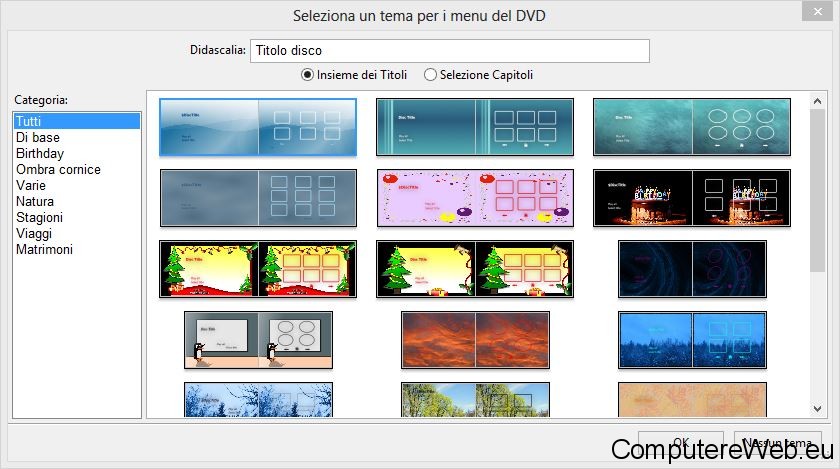Choose the dark blue swirl theme thumbnail
Screen dimensions: 840x469
pyautogui.click(x=692, y=269)
